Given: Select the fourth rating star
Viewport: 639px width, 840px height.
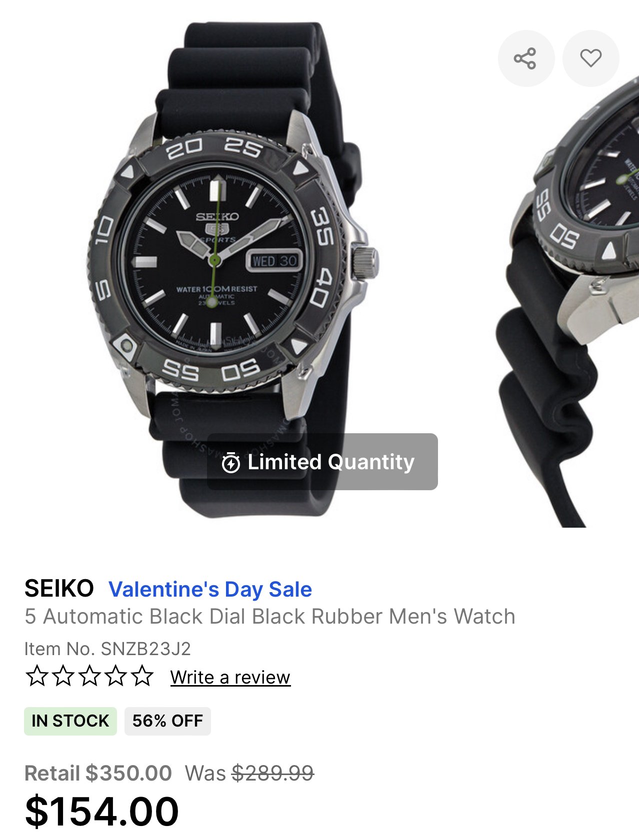Looking at the screenshot, I should pyautogui.click(x=116, y=676).
